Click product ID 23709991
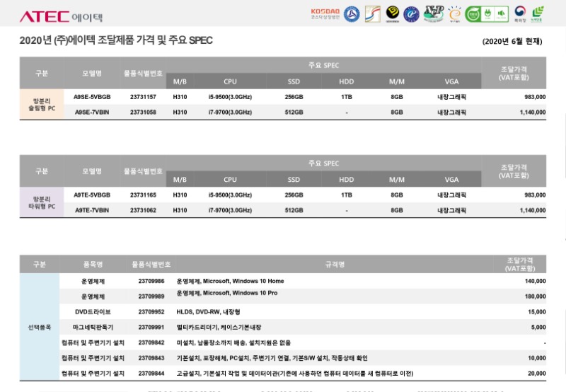The width and height of the screenshot is (566, 392). click(x=151, y=327)
